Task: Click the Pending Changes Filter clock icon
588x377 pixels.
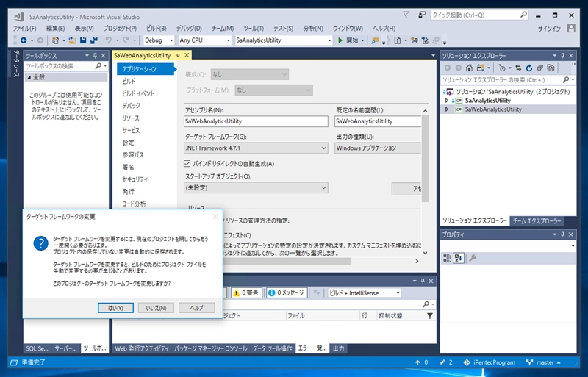Action: click(x=502, y=68)
